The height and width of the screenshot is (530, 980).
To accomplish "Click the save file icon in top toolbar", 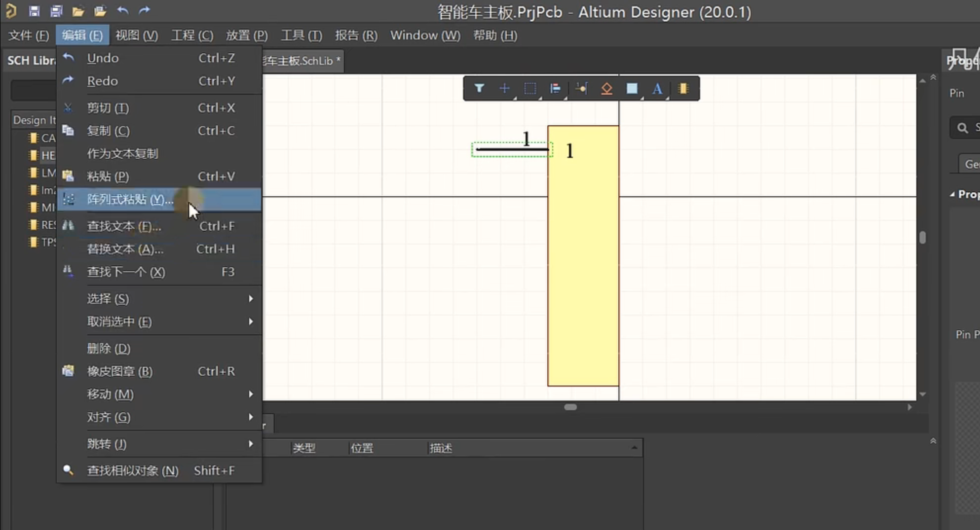I will click(34, 11).
